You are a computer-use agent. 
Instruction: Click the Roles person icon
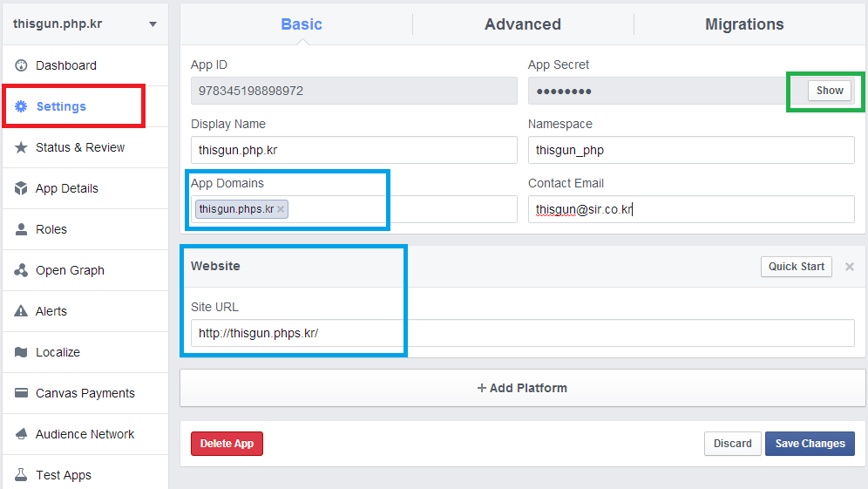(21, 229)
